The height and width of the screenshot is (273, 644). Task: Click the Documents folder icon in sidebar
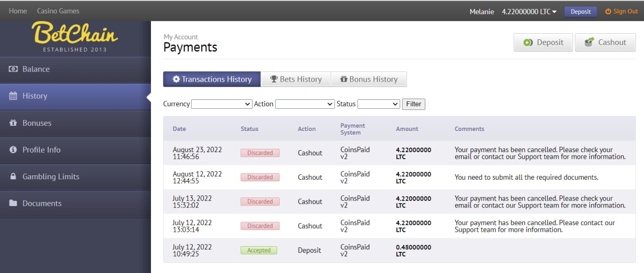14,203
